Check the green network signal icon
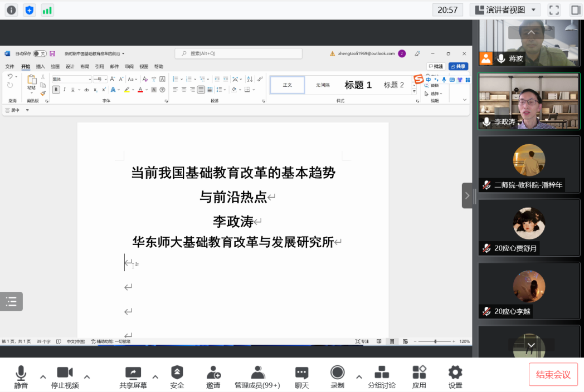 point(47,10)
